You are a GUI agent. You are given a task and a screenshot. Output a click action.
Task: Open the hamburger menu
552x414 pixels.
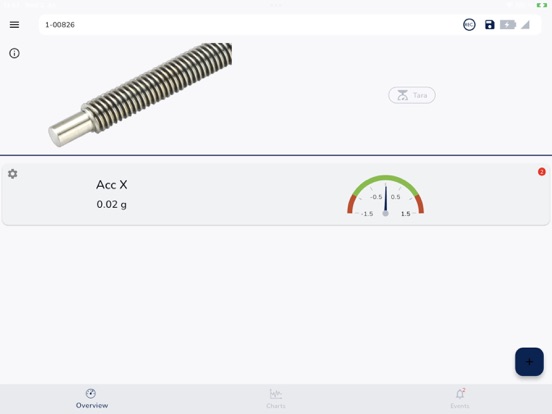pyautogui.click(x=14, y=25)
